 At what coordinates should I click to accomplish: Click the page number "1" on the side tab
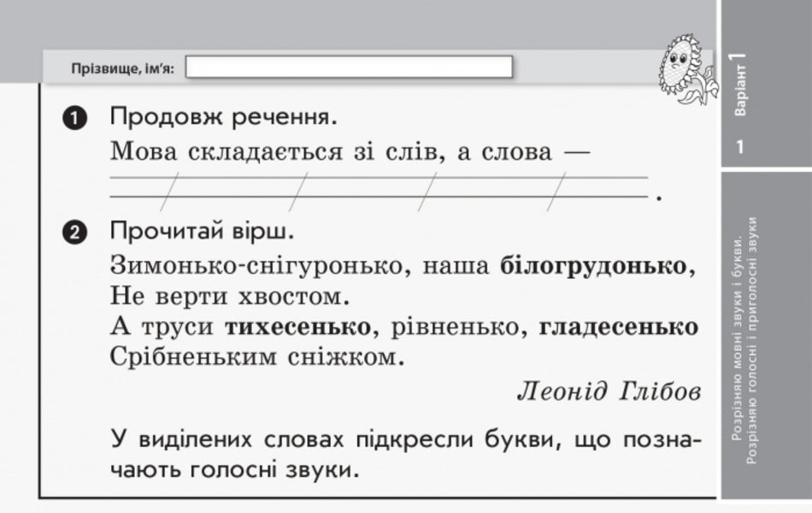click(x=740, y=147)
